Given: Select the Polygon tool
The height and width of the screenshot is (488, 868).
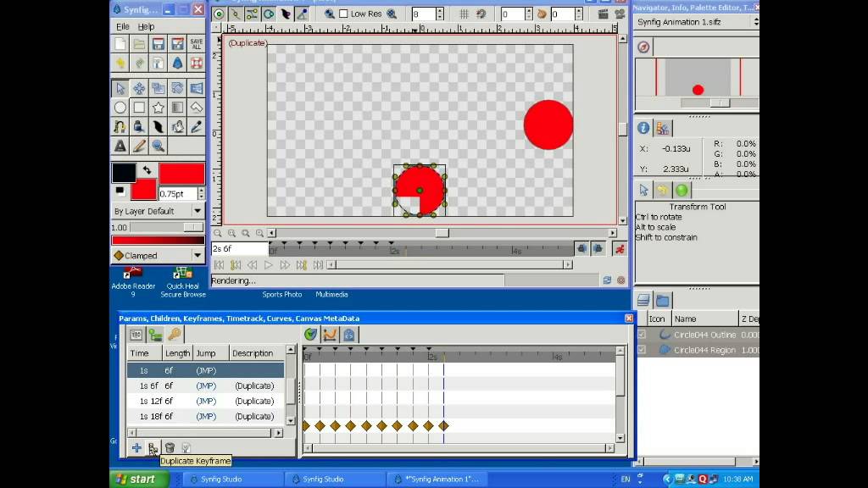Looking at the screenshot, I should pos(197,108).
